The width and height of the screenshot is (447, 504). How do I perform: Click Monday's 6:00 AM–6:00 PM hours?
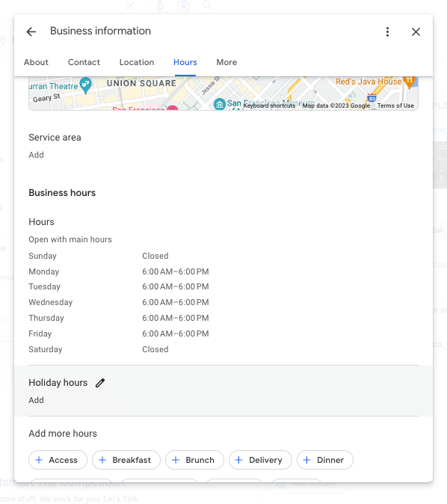click(176, 271)
